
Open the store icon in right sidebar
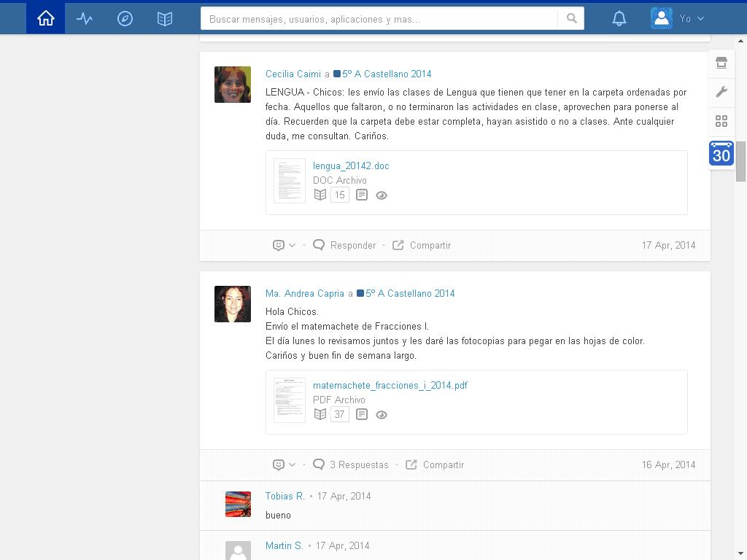pos(721,63)
